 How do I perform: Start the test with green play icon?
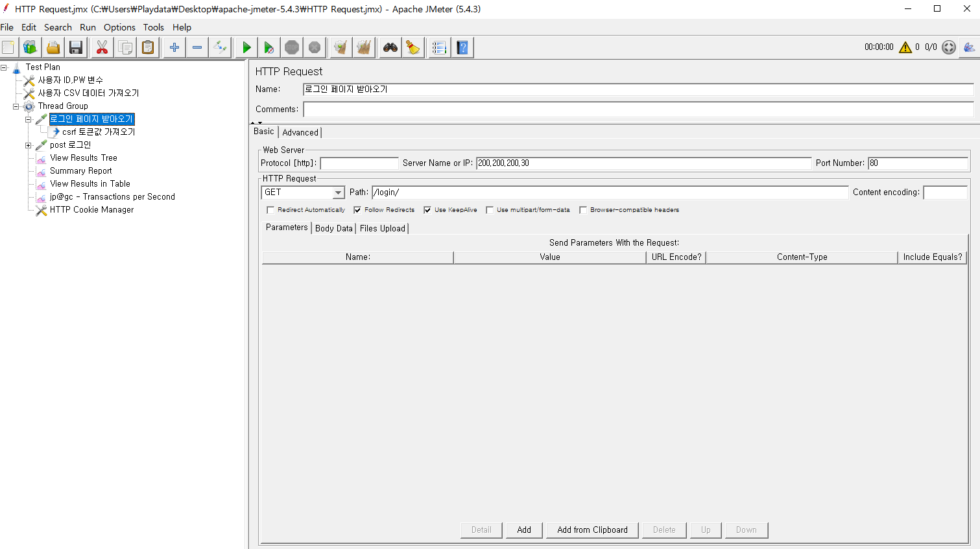pos(246,47)
